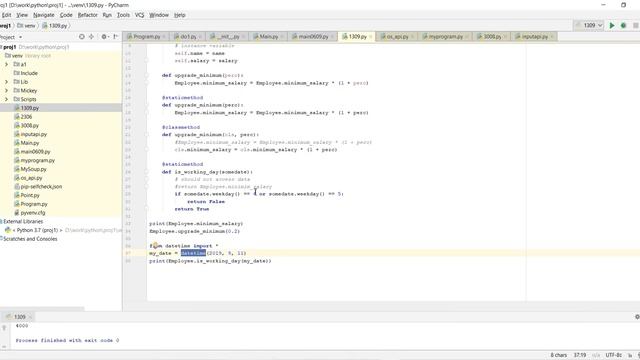
Task: Switch to the Main.py editor tab
Action: [268, 37]
